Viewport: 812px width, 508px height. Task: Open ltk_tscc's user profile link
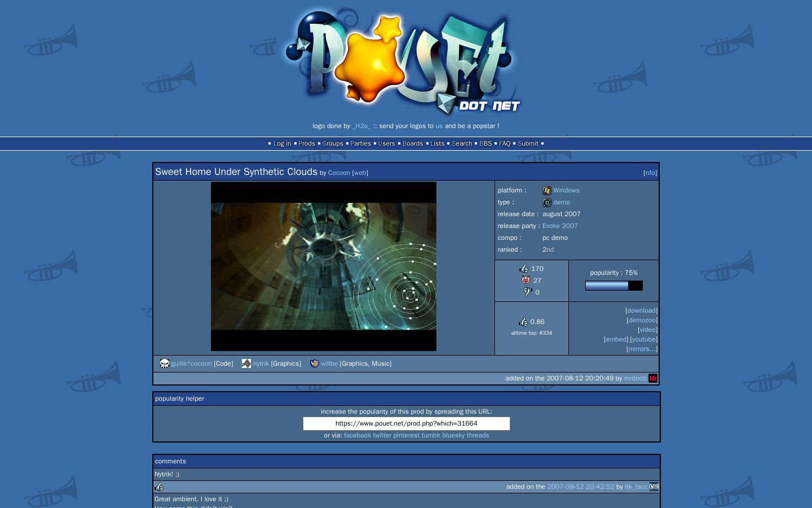click(636, 487)
